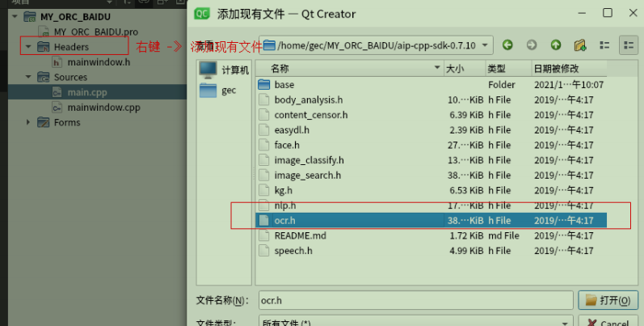The image size is (644, 326).
Task: Select kg.h file
Action: tap(431, 190)
